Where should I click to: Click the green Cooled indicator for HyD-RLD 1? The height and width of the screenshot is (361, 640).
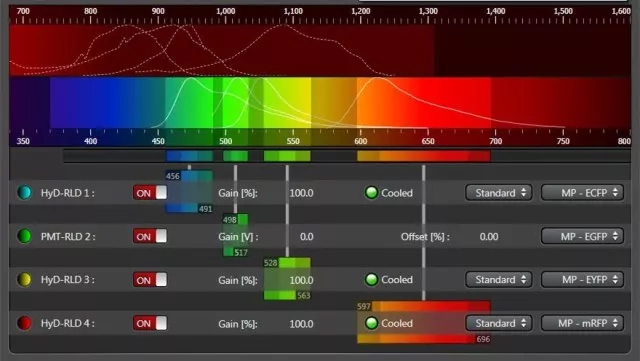tap(371, 193)
